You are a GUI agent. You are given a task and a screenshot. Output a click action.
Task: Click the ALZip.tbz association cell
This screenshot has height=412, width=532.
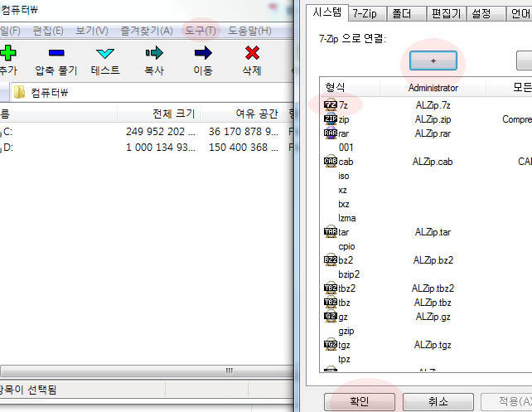pyautogui.click(x=433, y=303)
